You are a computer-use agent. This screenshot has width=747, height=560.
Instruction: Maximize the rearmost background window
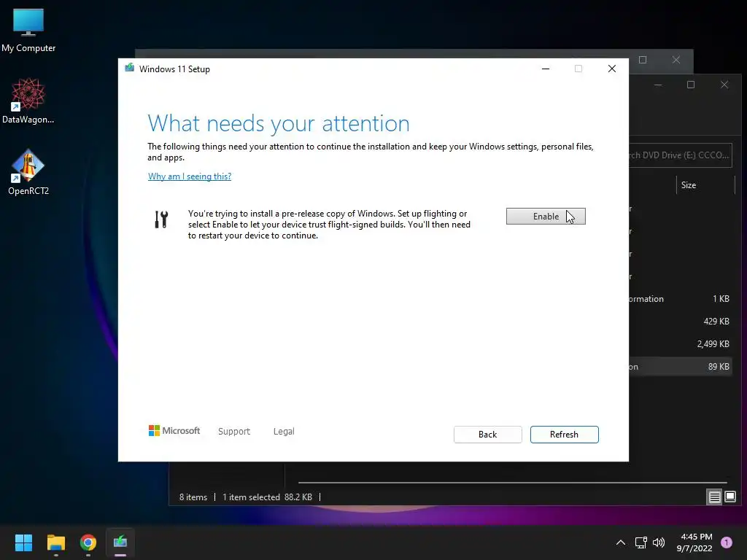(x=643, y=60)
